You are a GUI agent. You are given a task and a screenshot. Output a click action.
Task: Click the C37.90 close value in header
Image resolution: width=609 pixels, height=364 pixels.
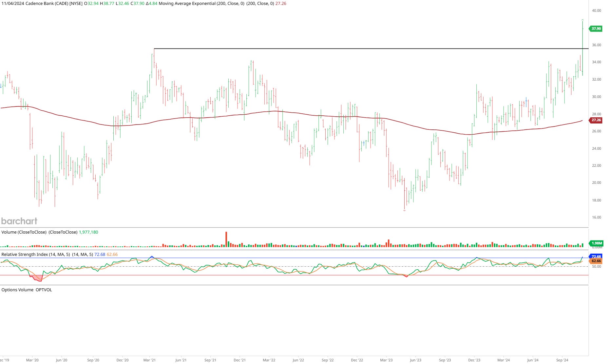click(x=137, y=4)
